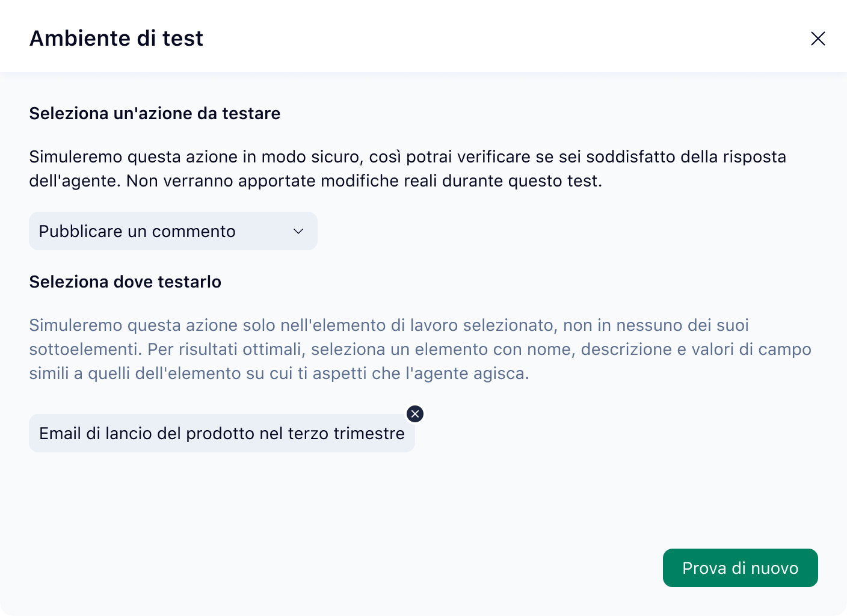
Task: Click the 'Ambiente di test' title bar
Action: [116, 38]
